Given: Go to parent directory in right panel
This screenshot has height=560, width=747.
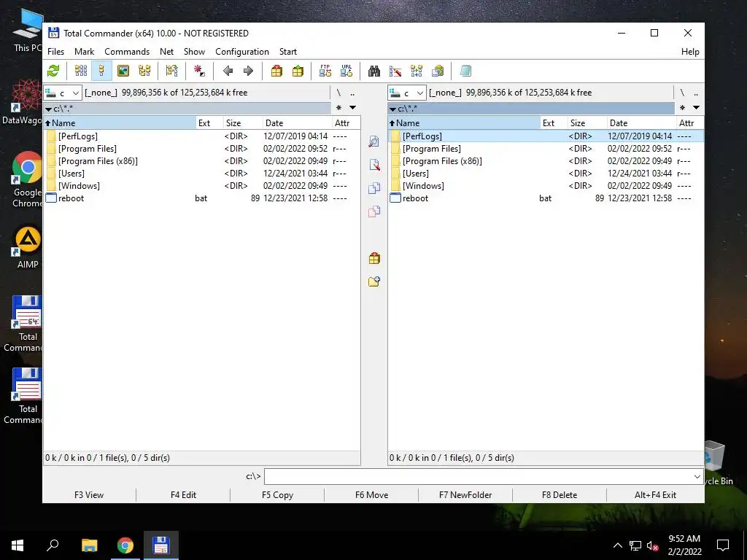Looking at the screenshot, I should tap(696, 93).
